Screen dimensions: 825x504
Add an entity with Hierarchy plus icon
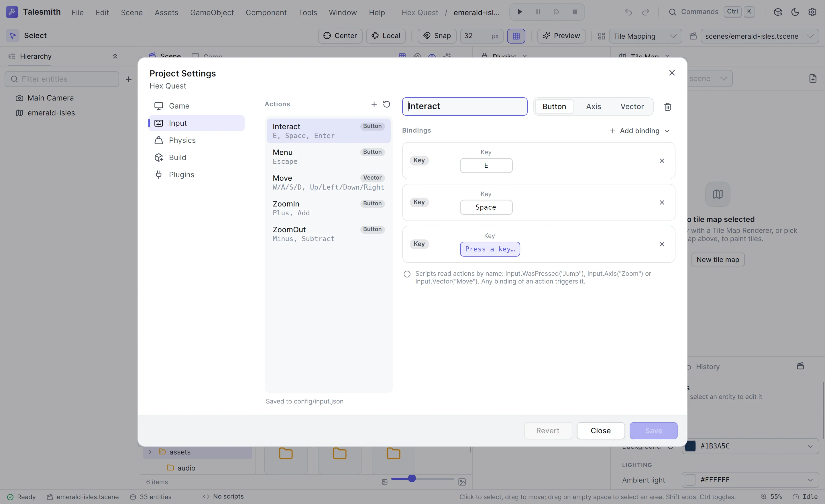129,79
